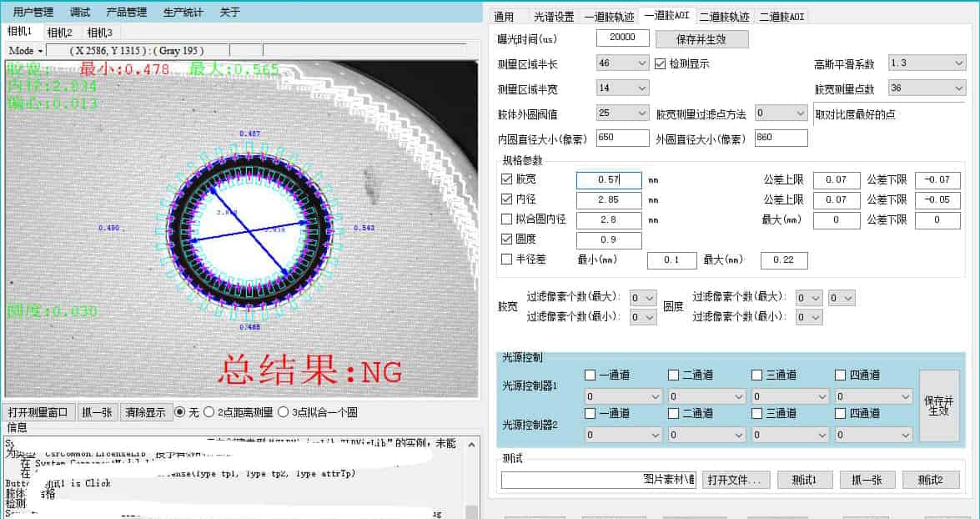980x519 pixels.
Task: Select the 光谱设置 tab
Action: [553, 17]
